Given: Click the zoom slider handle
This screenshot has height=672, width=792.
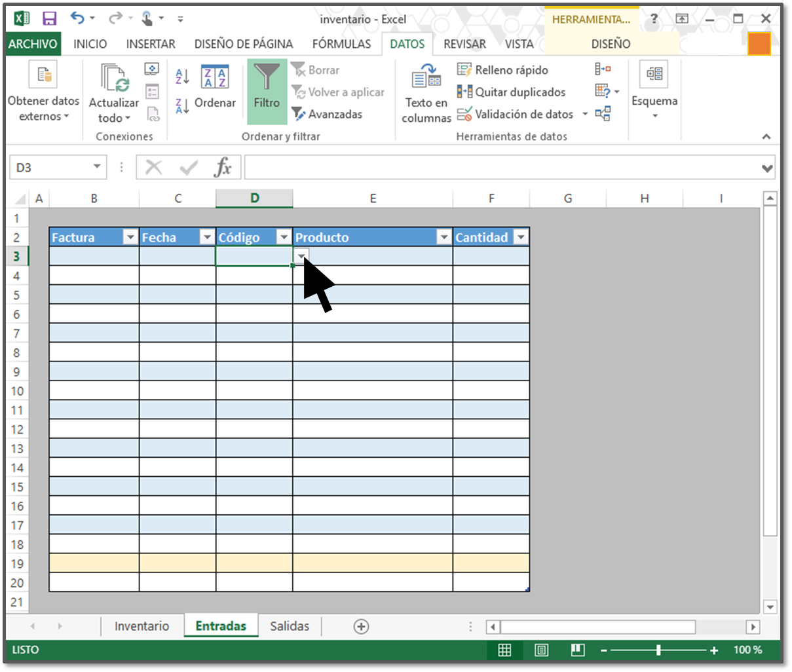Looking at the screenshot, I should tap(658, 650).
